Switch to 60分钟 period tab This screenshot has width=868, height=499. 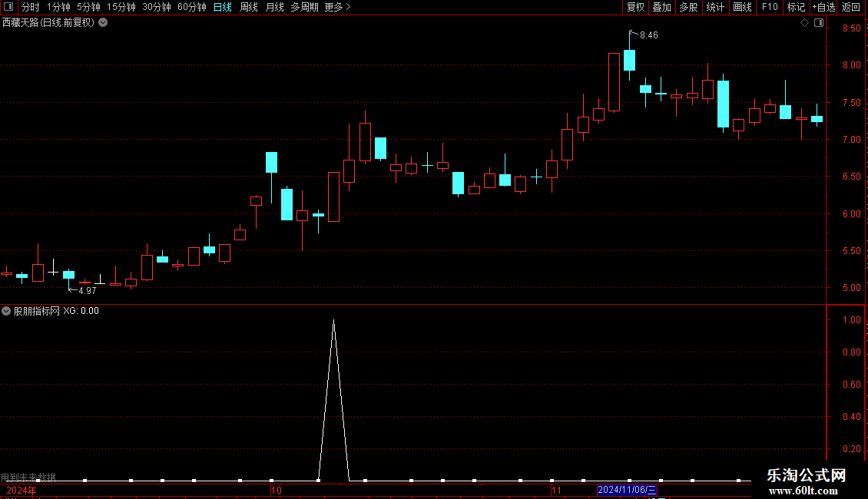(191, 7)
